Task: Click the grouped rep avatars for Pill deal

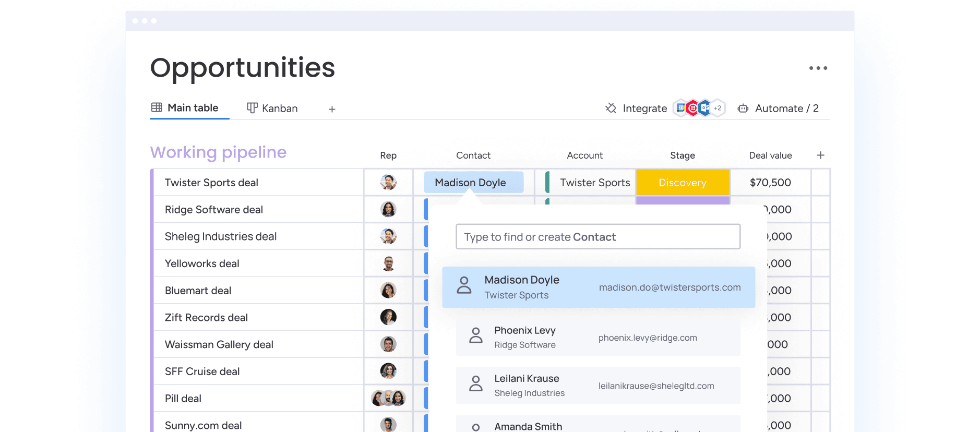Action: 388,398
